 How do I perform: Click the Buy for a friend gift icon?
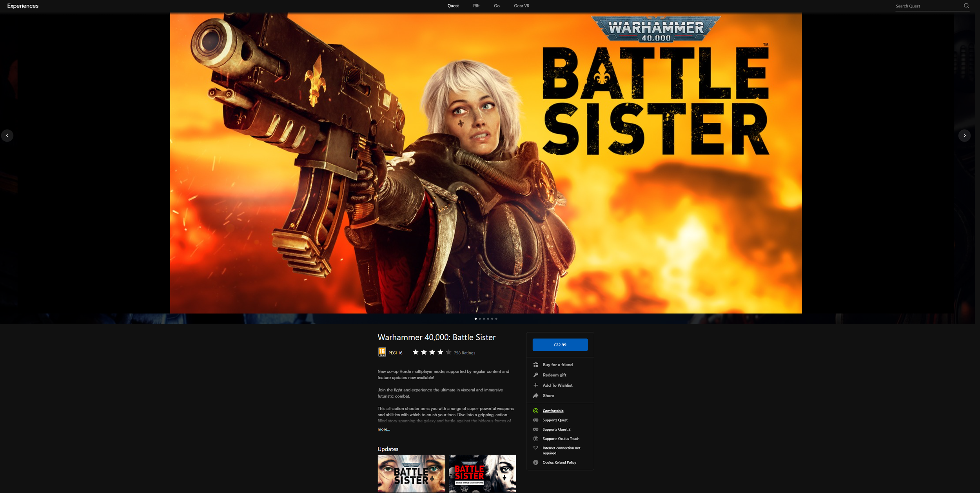click(535, 364)
